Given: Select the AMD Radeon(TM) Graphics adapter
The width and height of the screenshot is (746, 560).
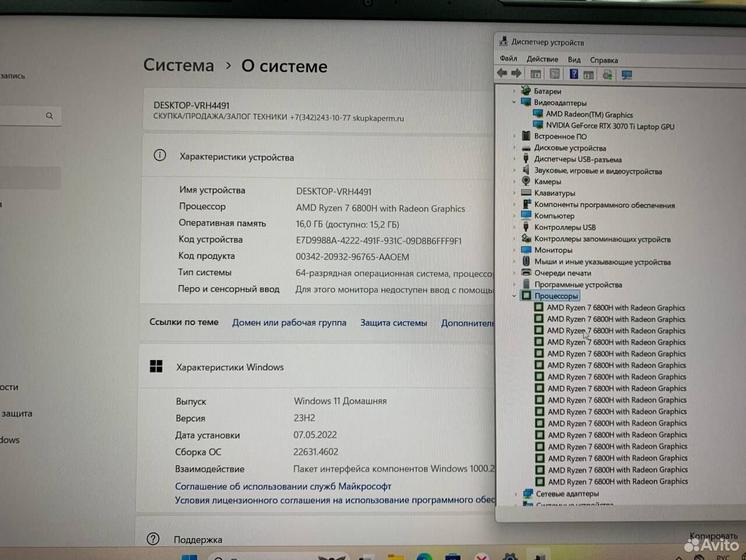Looking at the screenshot, I should [589, 115].
